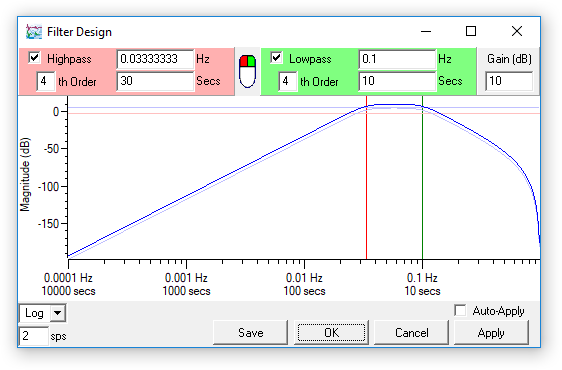Uncheck the Lowpass filter checkbox
562x370 pixels.
tap(276, 58)
